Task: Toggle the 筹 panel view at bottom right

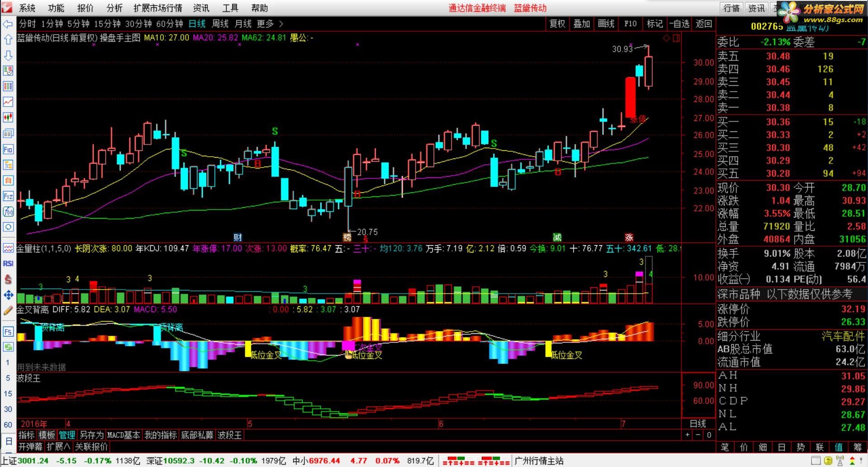Action: pyautogui.click(x=858, y=448)
